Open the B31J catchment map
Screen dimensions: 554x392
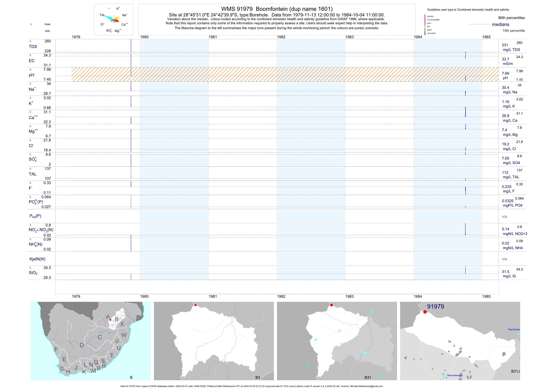click(460, 341)
